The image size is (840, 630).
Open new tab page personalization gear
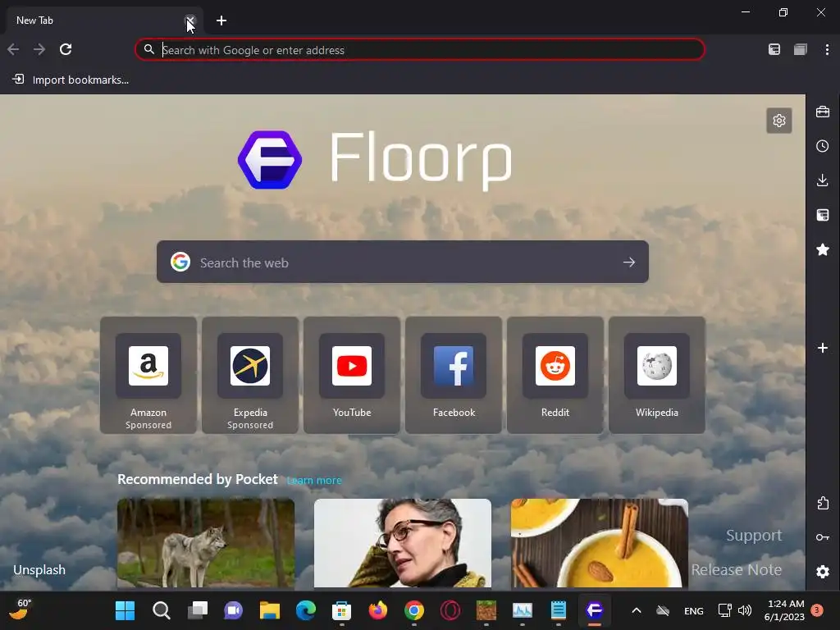779,121
